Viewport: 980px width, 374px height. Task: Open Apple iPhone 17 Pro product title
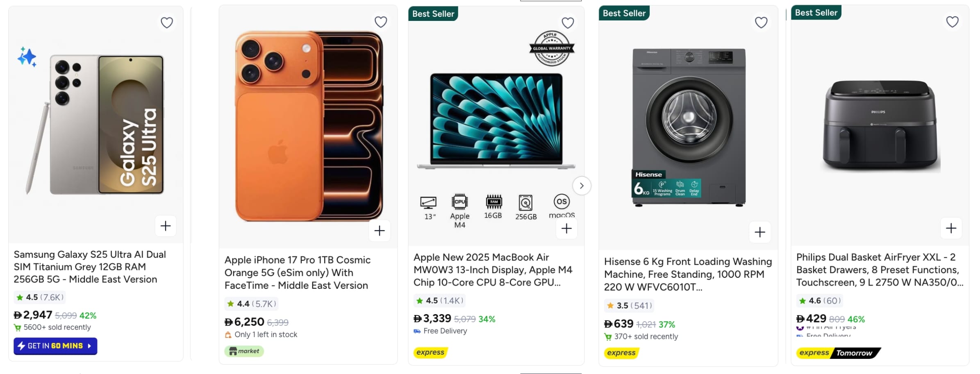pyautogui.click(x=297, y=272)
